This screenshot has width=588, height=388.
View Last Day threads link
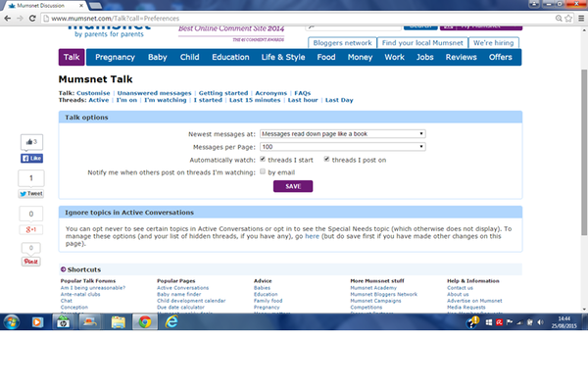coord(339,100)
